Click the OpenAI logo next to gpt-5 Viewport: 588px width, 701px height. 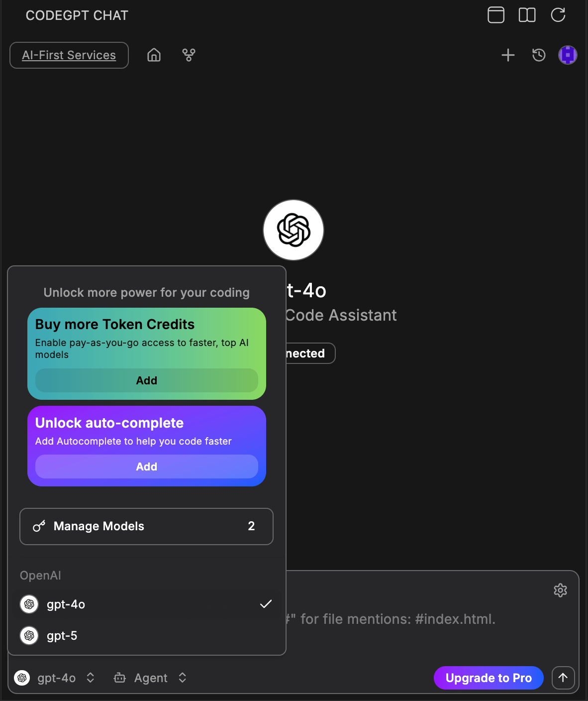click(x=29, y=636)
